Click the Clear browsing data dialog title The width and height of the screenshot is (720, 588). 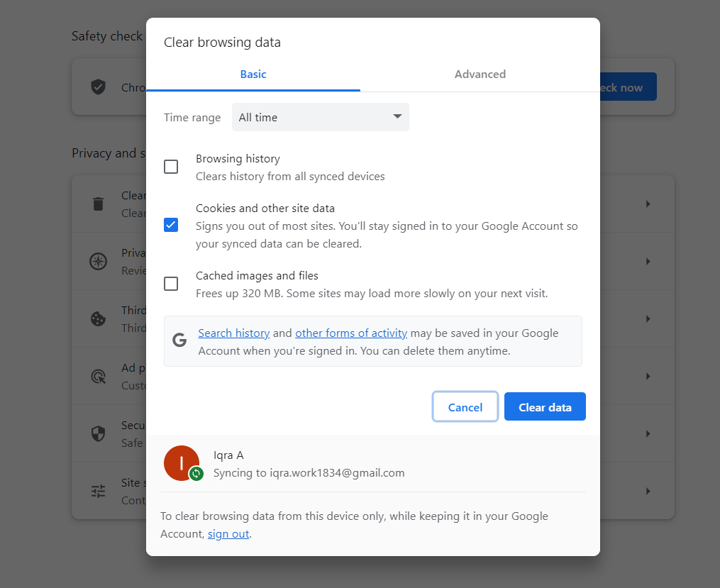[x=222, y=43]
